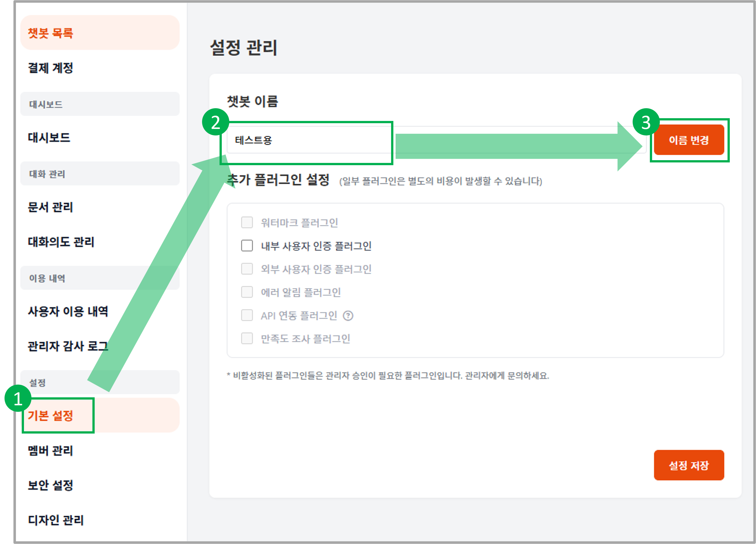Open 멤버 관리 settings
Screen dimensions: 756x544
coord(50,450)
